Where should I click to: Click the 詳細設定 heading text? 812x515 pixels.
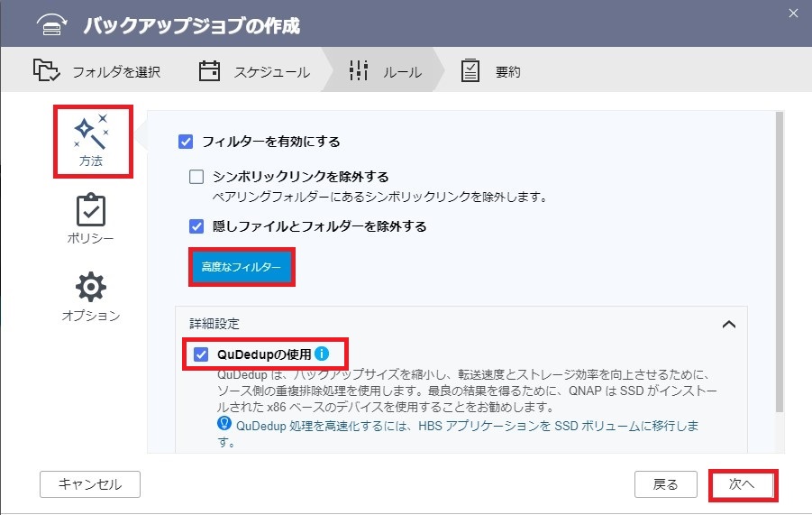[214, 324]
